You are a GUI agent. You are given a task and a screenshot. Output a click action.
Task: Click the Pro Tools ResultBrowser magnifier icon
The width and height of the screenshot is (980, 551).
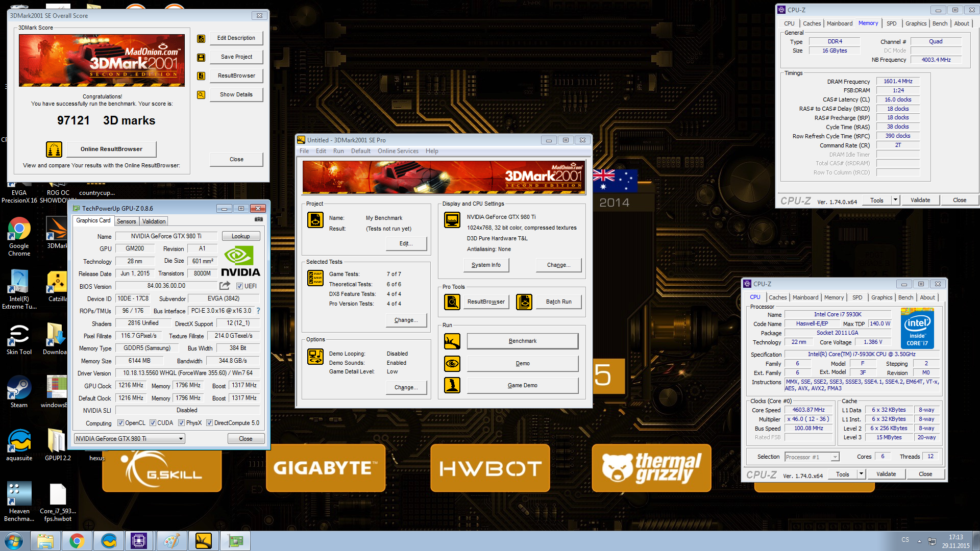tap(452, 302)
